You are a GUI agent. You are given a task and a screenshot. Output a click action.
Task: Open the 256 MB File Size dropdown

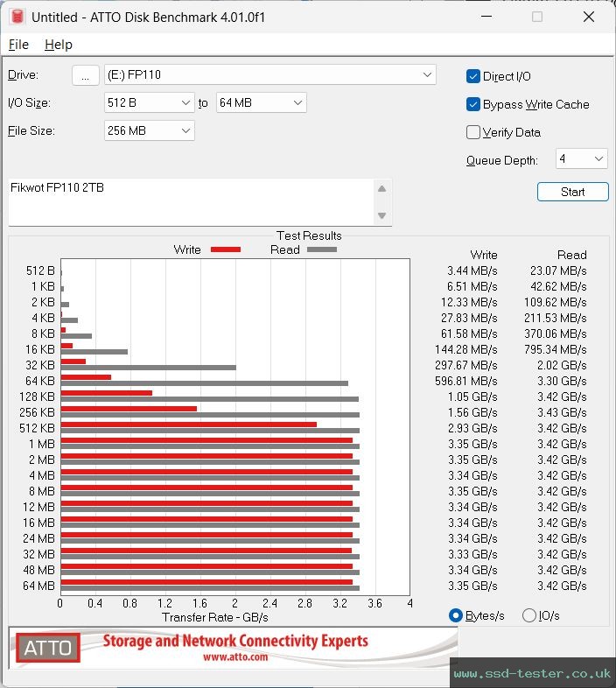coord(149,130)
